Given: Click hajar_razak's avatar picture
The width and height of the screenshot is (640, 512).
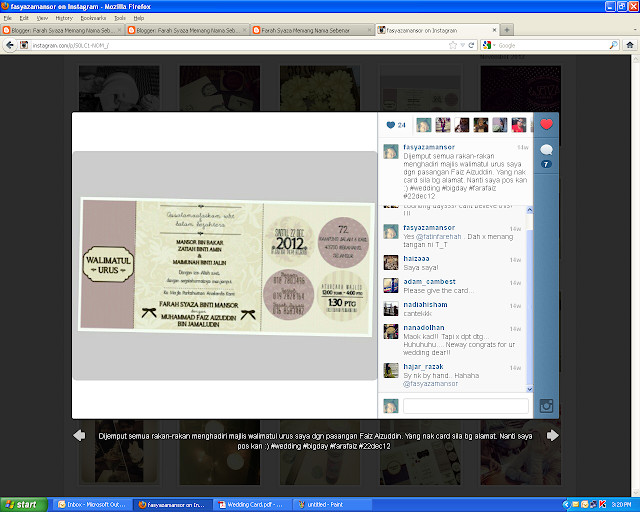Looking at the screenshot, I should [391, 371].
